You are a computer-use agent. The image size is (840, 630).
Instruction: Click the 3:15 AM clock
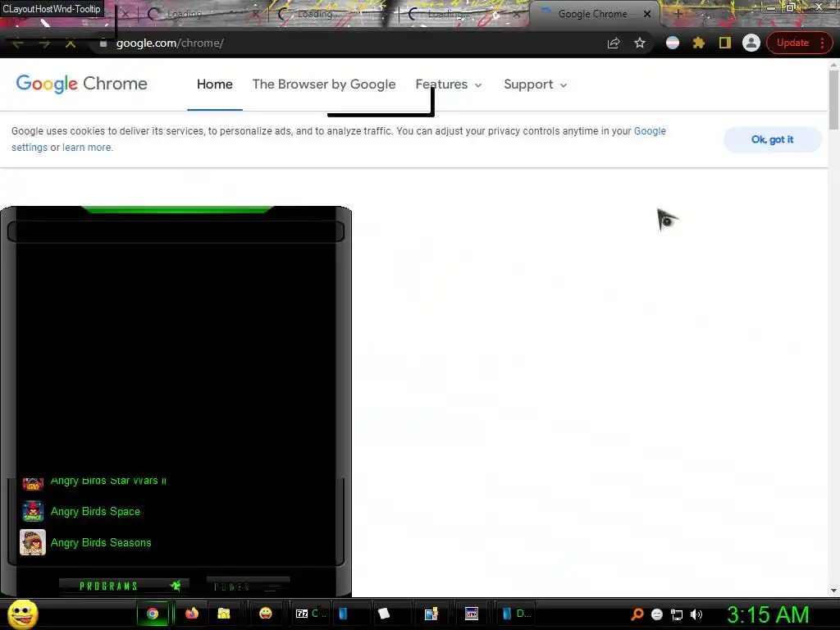(x=768, y=614)
